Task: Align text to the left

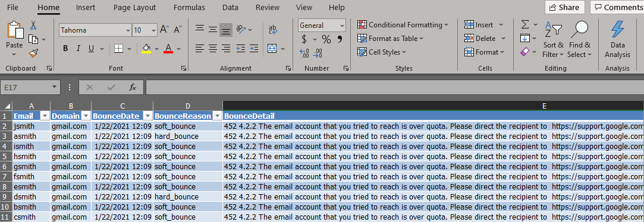Action: 200,49
